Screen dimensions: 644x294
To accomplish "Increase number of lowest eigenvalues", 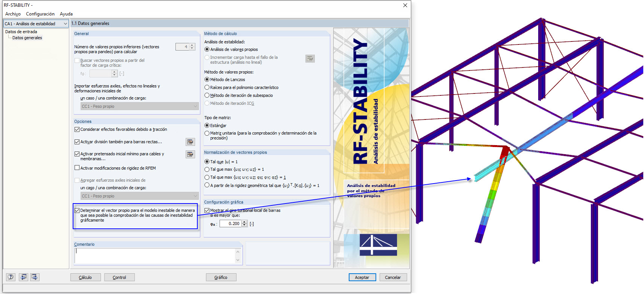I will coord(192,45).
